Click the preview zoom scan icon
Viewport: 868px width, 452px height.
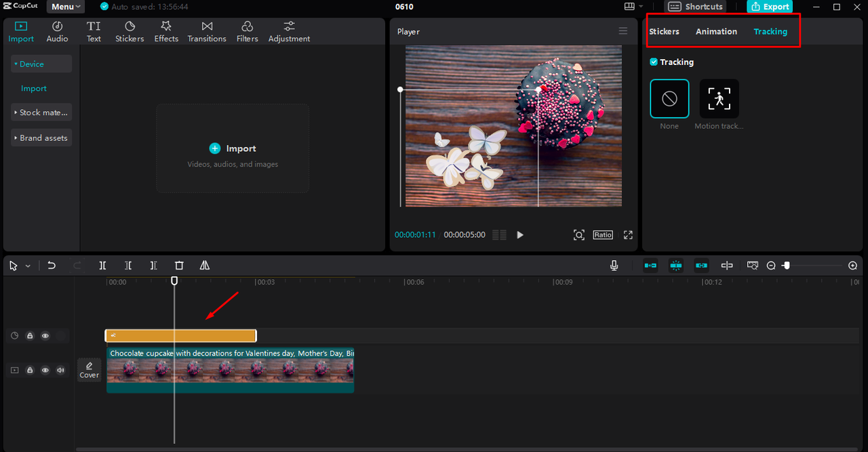point(578,235)
